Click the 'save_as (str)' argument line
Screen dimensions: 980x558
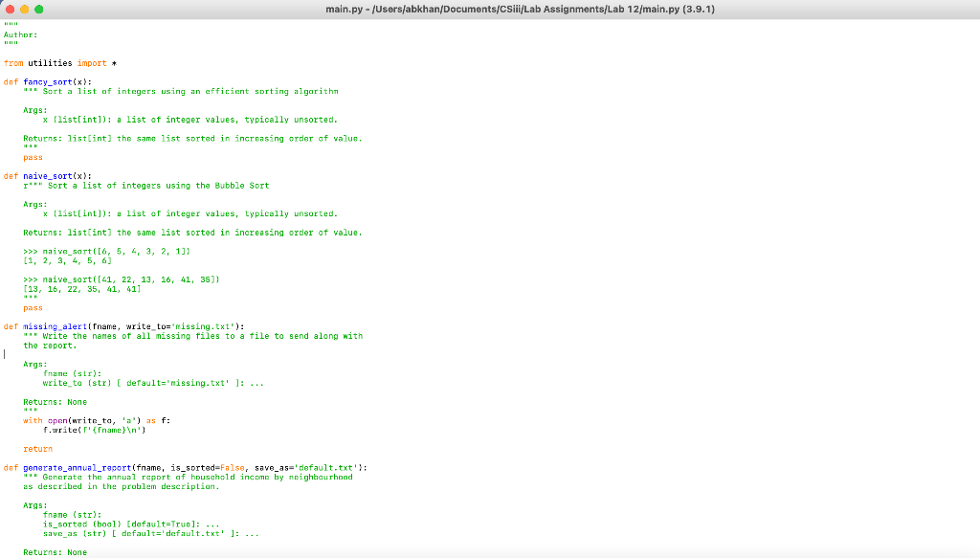91,533
